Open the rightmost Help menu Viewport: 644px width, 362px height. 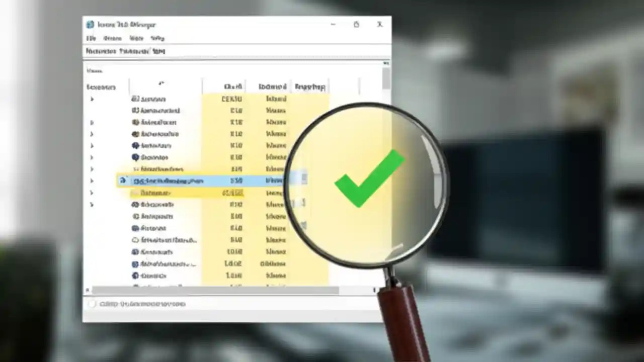(x=157, y=38)
